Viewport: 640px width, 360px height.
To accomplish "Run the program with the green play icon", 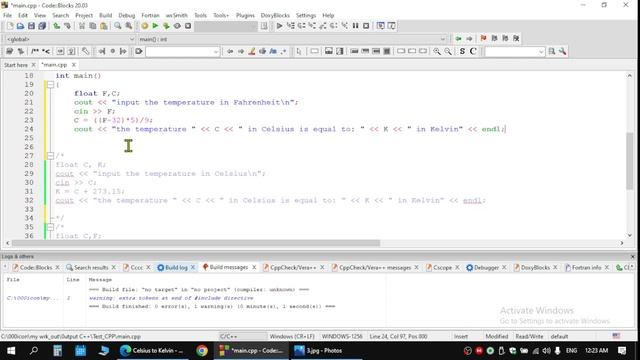I will tap(155, 26).
